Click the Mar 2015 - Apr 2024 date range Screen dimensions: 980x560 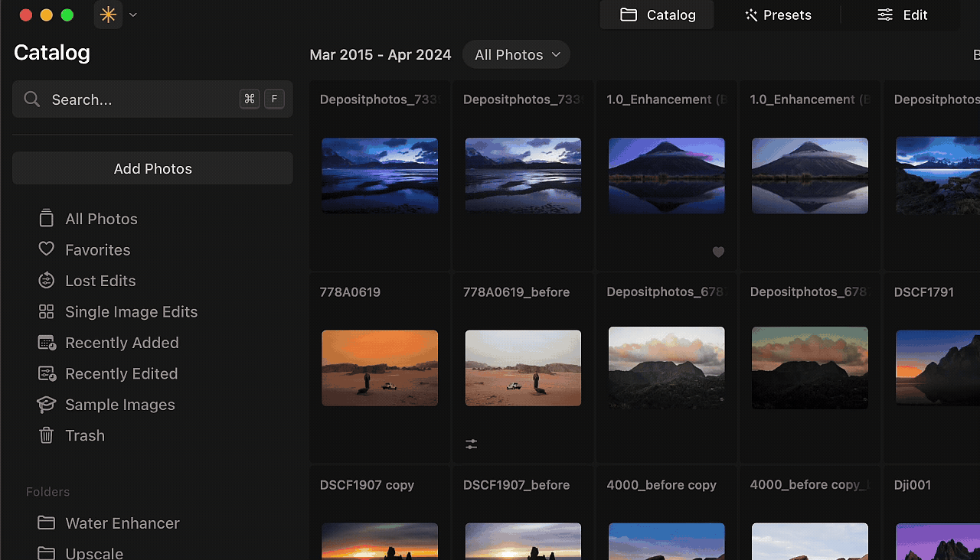click(381, 55)
